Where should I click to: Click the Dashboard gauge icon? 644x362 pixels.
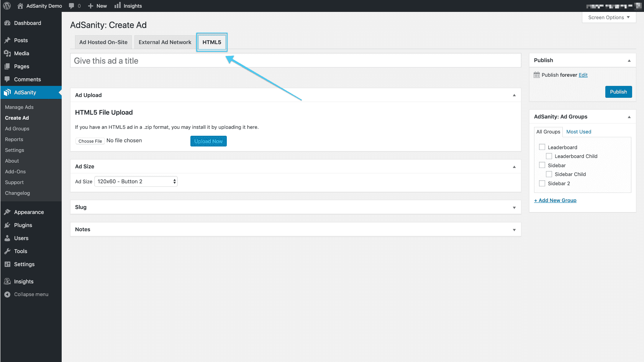[7, 23]
